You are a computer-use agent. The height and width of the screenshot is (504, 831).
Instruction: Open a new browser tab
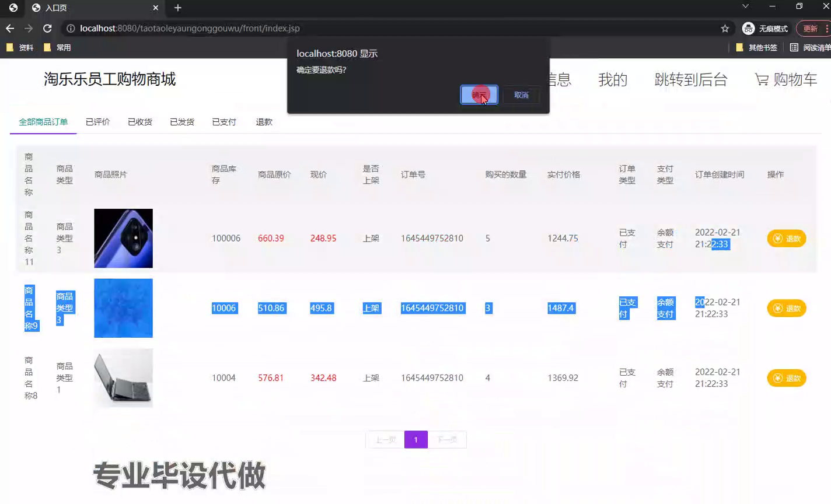click(178, 8)
